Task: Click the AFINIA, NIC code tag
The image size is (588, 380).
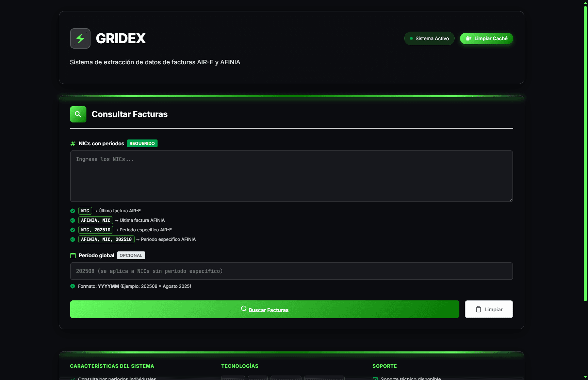Action: (x=96, y=220)
